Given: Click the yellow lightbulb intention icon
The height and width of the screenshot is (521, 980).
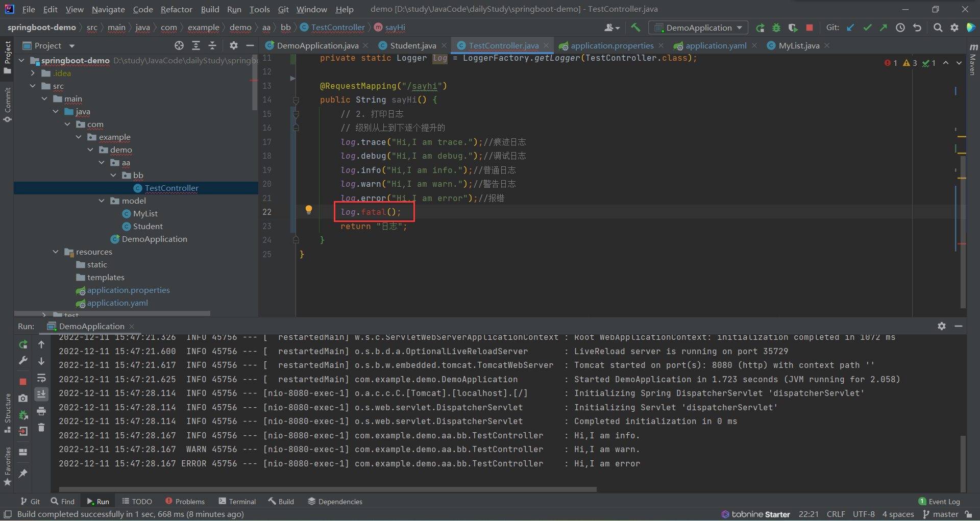Looking at the screenshot, I should point(309,210).
